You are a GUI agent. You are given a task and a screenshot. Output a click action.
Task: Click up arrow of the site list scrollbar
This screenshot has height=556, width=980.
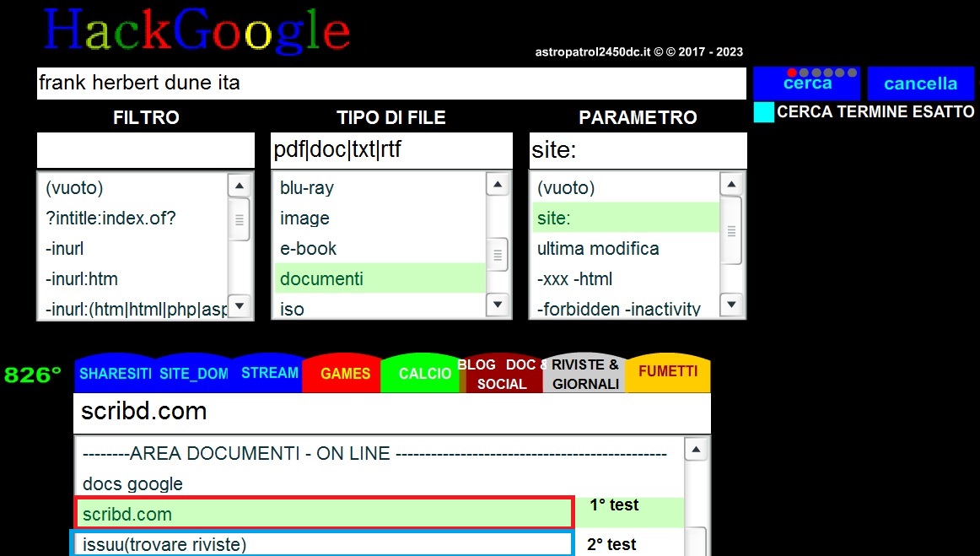pyautogui.click(x=696, y=450)
